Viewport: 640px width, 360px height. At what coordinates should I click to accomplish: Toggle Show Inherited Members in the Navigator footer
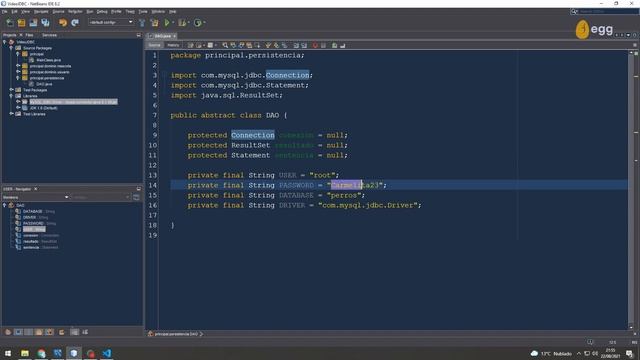(x=8, y=332)
